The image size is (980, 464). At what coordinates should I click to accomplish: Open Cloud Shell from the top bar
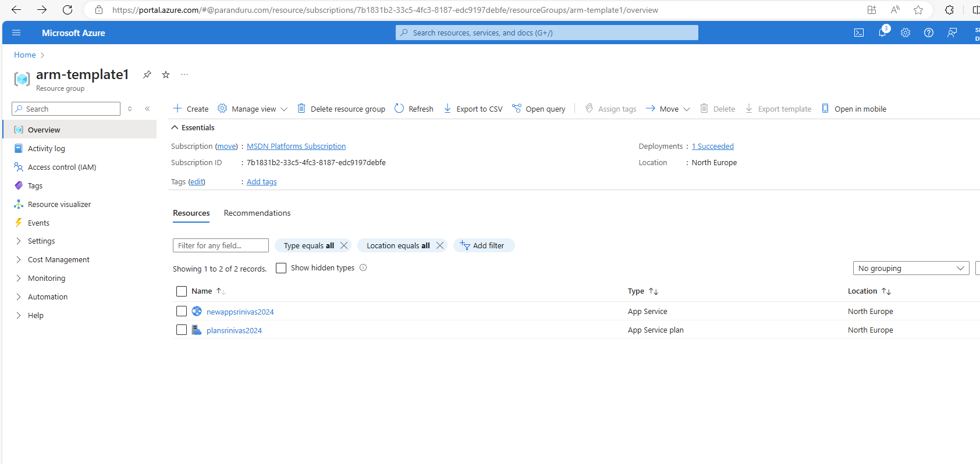click(x=859, y=33)
